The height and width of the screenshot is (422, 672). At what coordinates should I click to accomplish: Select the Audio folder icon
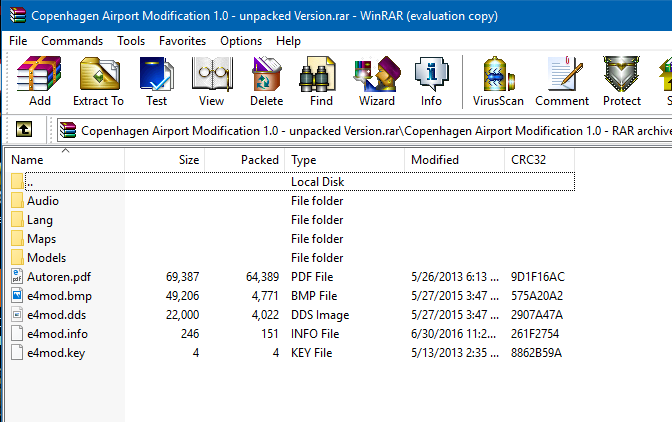point(17,201)
